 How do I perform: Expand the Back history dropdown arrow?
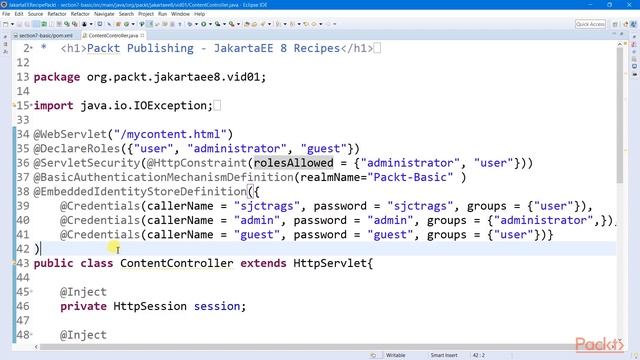[x=321, y=24]
